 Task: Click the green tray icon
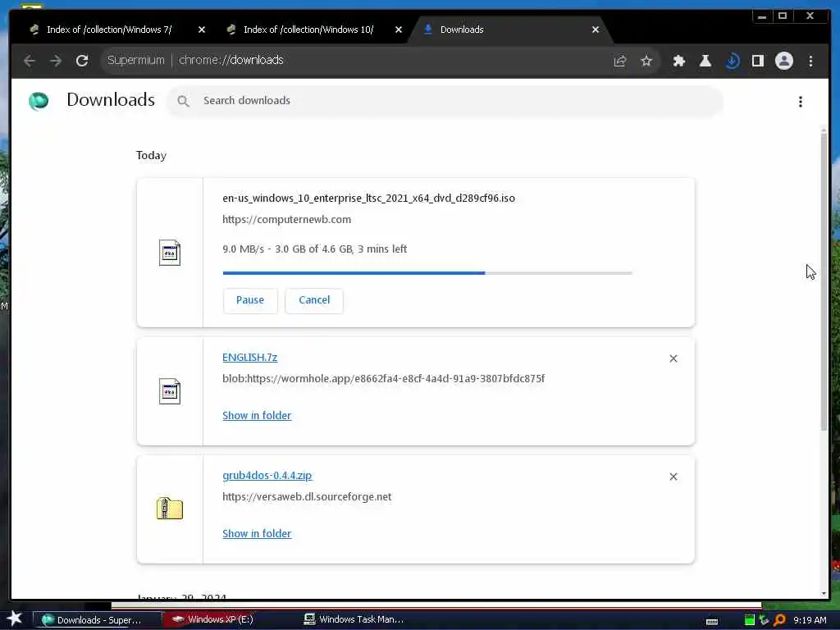[x=750, y=620]
